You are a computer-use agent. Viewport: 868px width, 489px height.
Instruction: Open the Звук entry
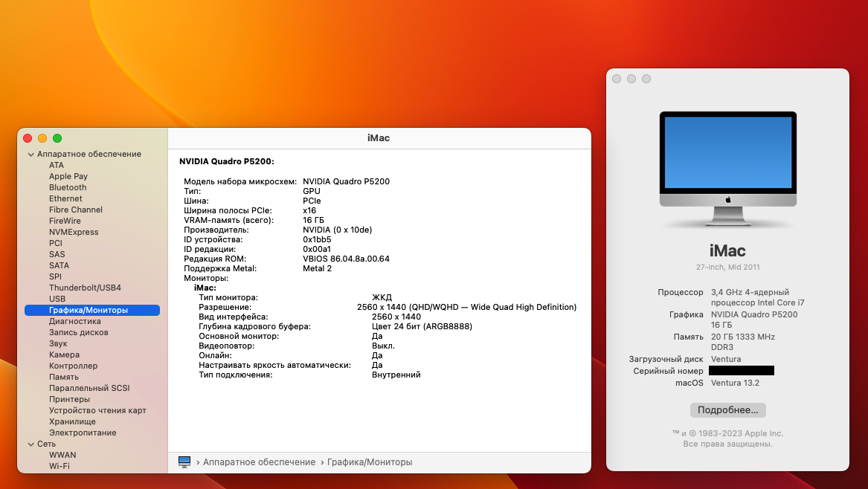[58, 343]
